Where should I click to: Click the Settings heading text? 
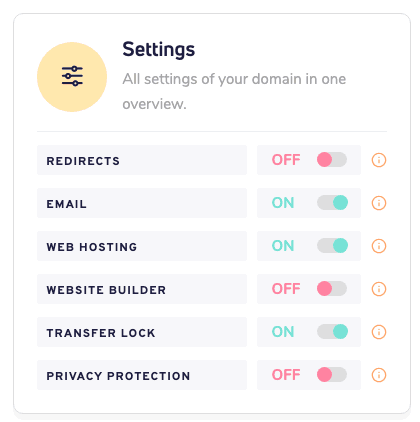click(x=159, y=50)
